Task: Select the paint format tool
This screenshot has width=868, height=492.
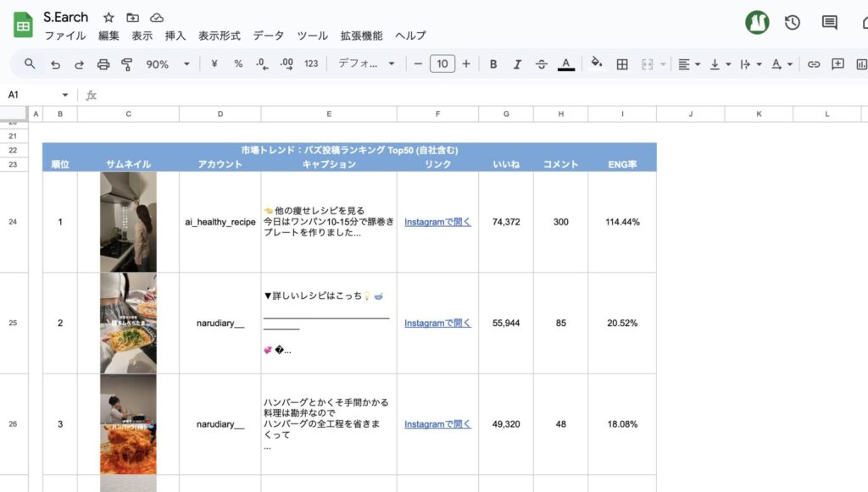Action: point(127,64)
